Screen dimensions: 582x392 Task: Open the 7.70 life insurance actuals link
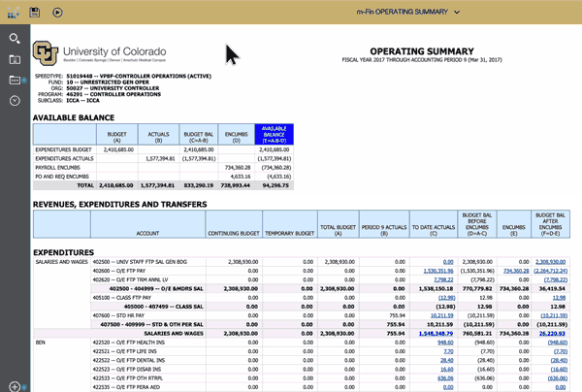click(x=448, y=351)
